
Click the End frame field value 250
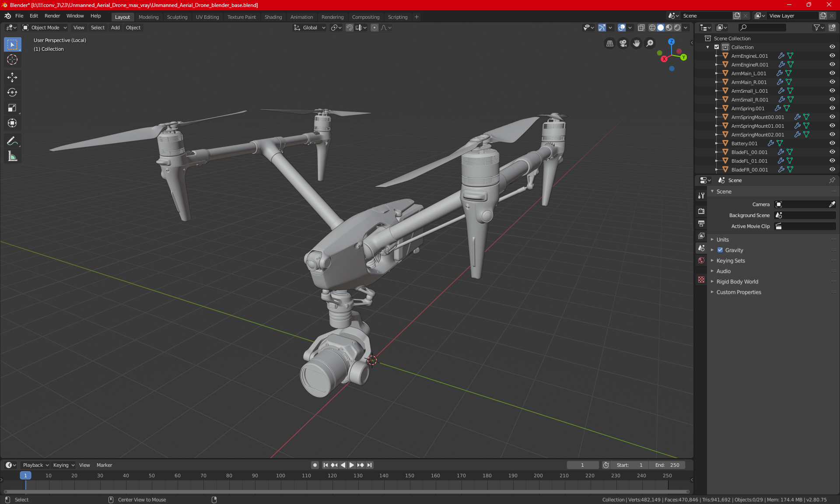point(667,465)
